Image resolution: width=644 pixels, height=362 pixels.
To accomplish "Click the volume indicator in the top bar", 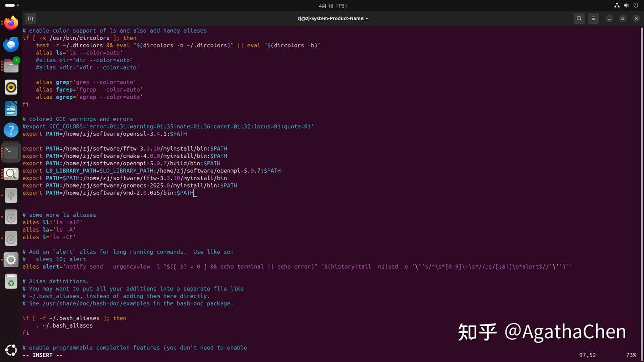I will (x=626, y=5).
